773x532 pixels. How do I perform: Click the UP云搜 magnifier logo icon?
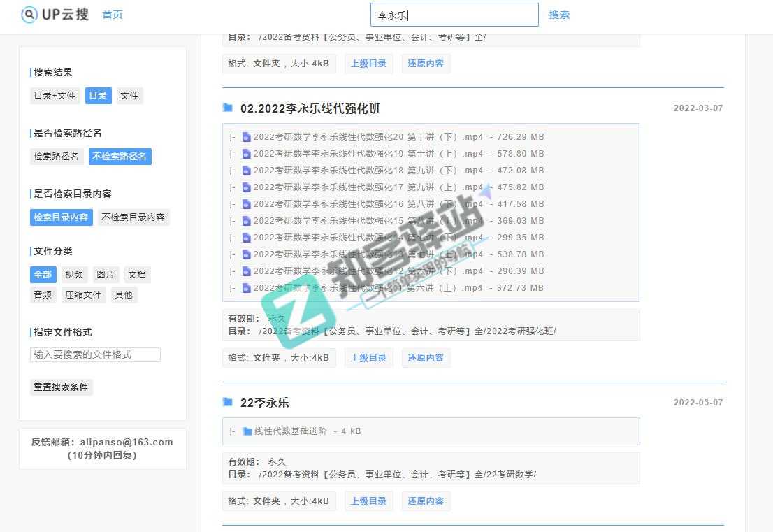click(29, 15)
